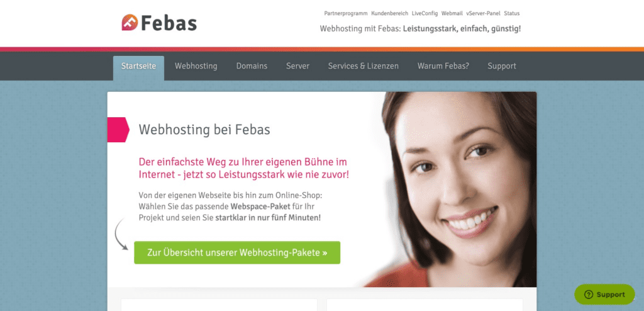Open Services & Lizenzen in the navigation
Image resolution: width=644 pixels, height=311 pixels.
[x=363, y=66]
